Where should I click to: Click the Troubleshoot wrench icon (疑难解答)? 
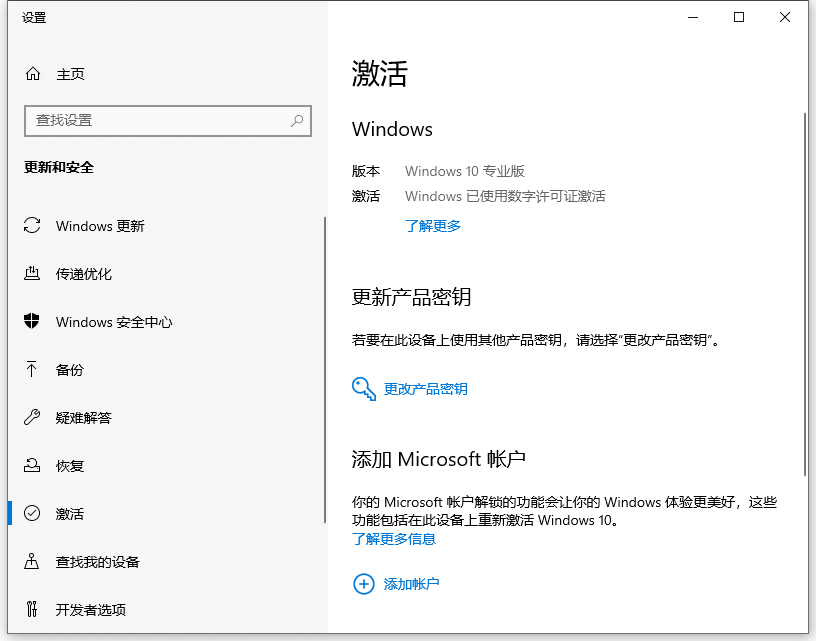click(x=32, y=417)
